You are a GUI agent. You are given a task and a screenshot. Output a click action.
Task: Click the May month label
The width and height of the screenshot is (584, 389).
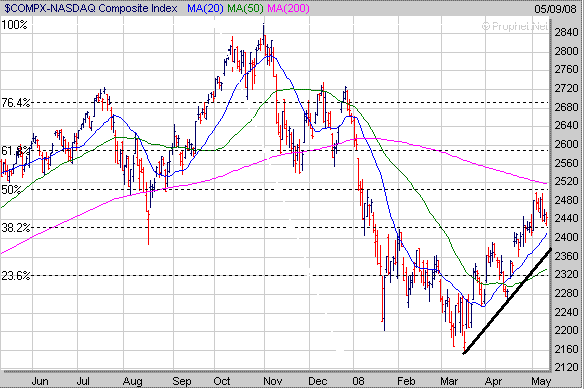click(x=541, y=382)
